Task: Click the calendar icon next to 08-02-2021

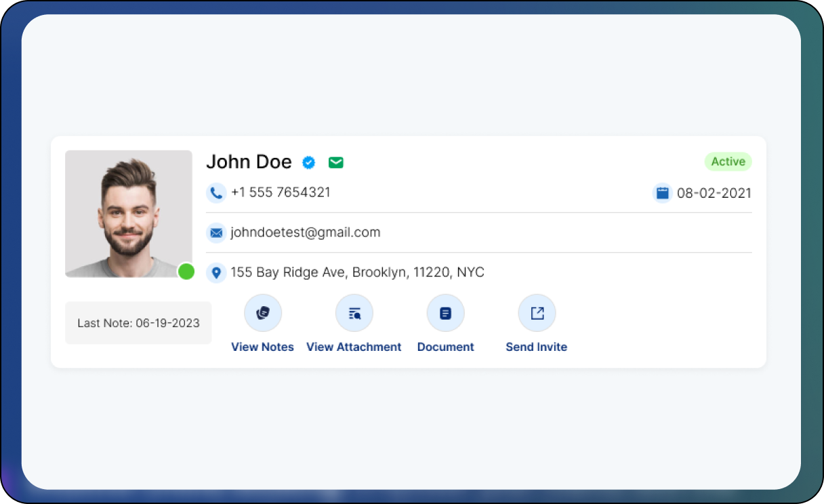Action: [663, 193]
